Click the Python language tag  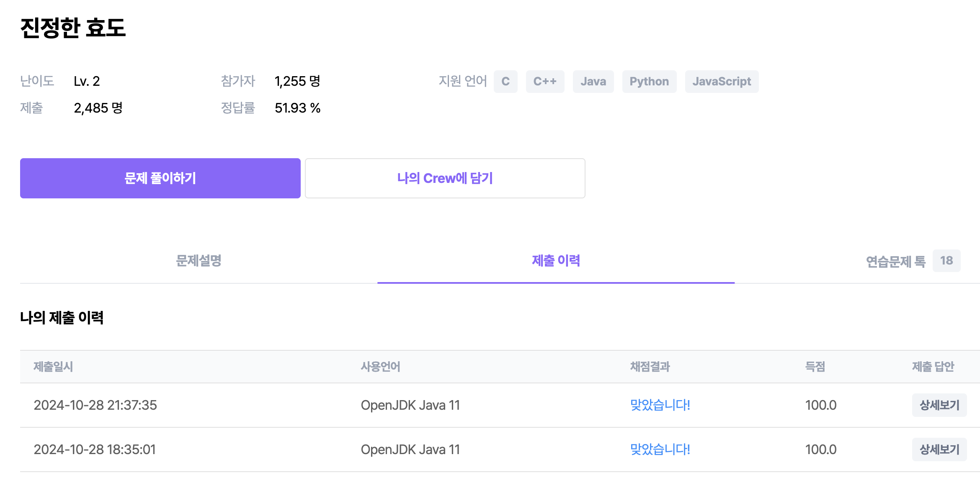[649, 82]
